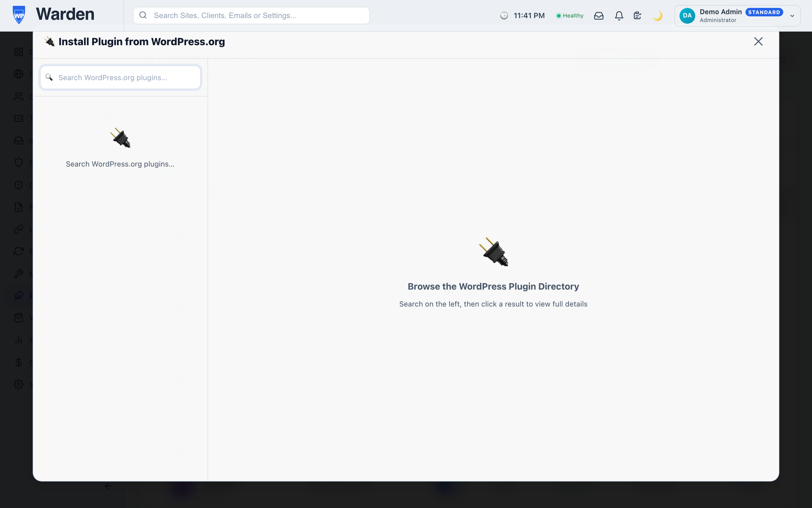The image size is (812, 508).
Task: Click the Warden brand name text
Action: point(65,14)
